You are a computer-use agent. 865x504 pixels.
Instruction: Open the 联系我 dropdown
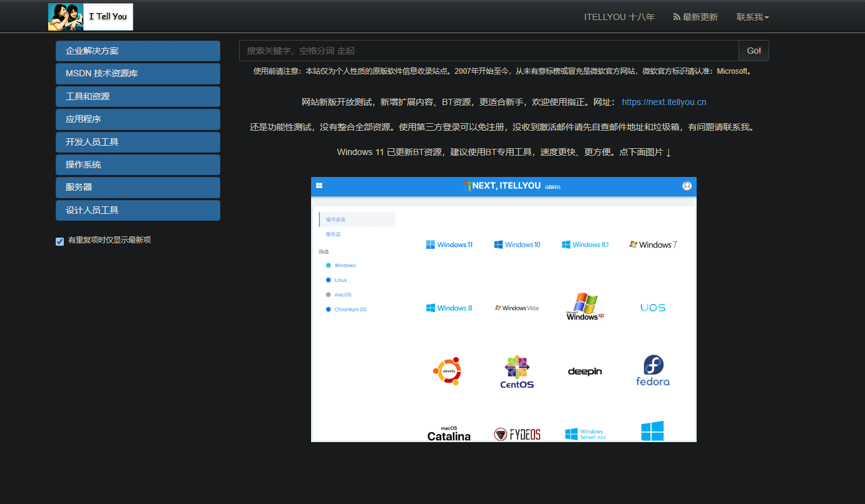(x=752, y=17)
